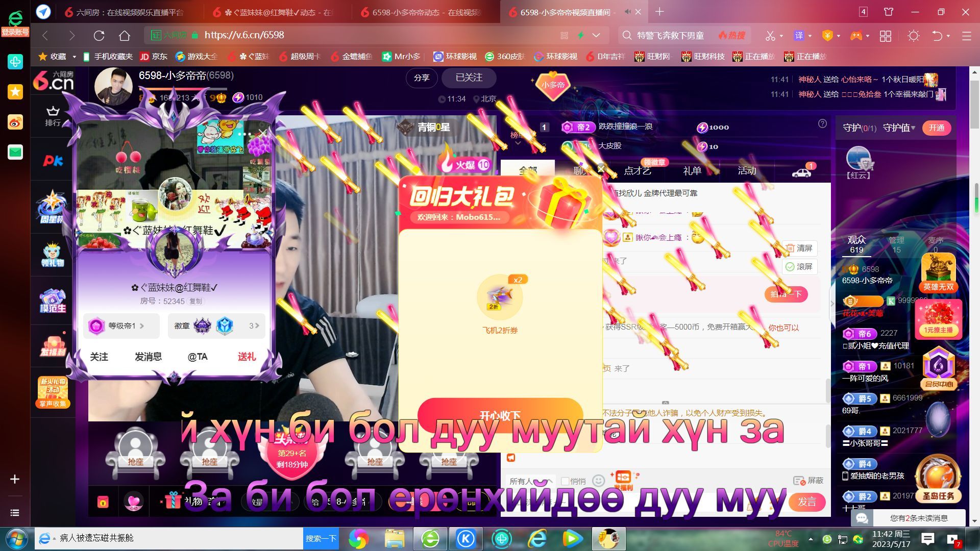Toggle the 悄悄 whisper checkbox

(565, 481)
